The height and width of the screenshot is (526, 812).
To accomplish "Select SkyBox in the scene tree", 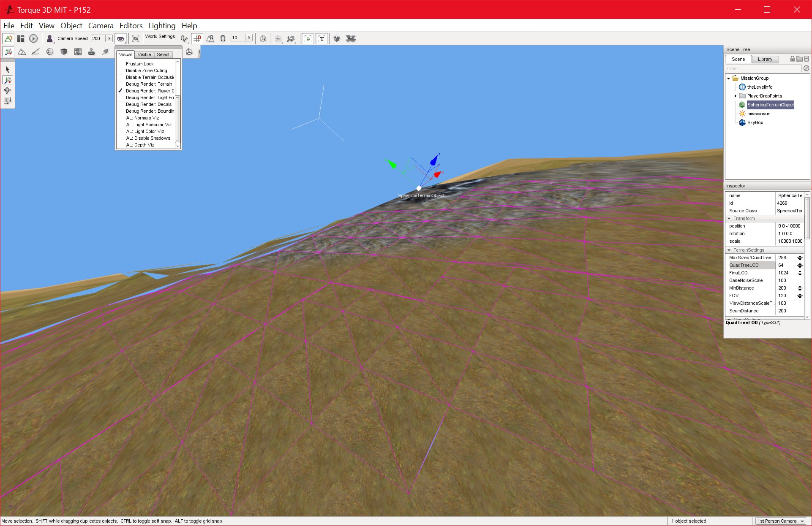I will pyautogui.click(x=755, y=123).
